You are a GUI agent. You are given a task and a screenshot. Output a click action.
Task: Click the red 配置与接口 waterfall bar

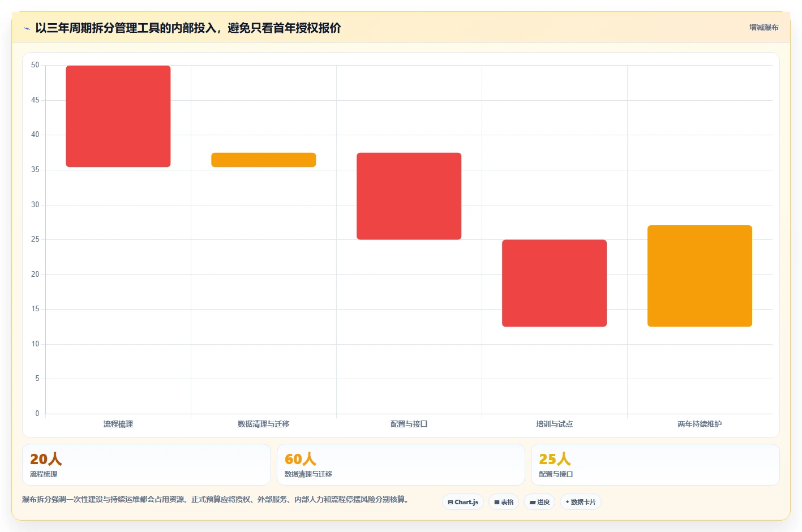tap(409, 196)
